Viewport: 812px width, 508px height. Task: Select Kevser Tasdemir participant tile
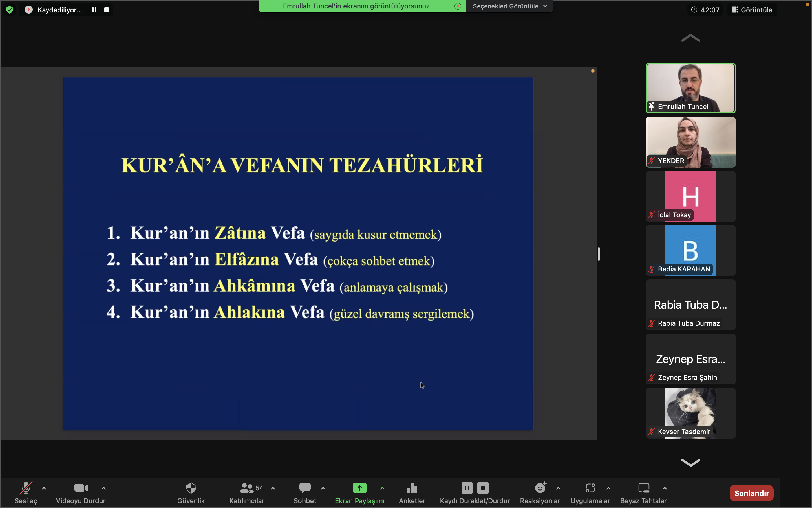(690, 413)
